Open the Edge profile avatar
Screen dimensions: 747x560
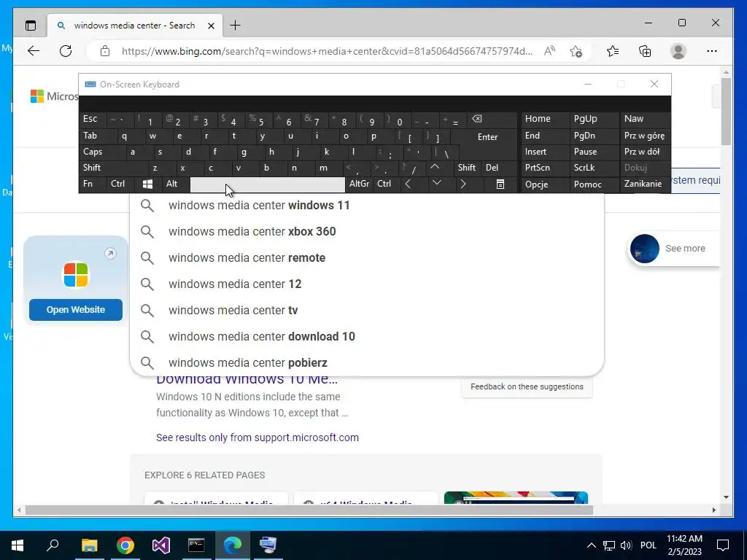click(x=678, y=51)
